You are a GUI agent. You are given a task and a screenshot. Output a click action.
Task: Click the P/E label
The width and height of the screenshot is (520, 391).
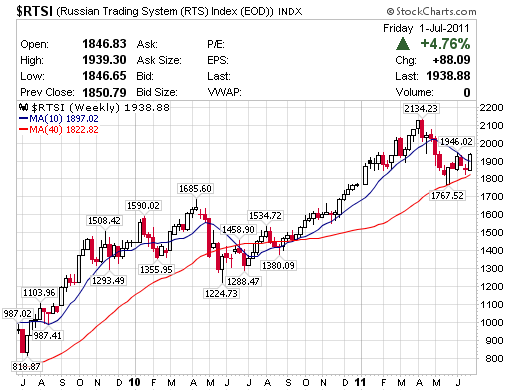coord(216,44)
